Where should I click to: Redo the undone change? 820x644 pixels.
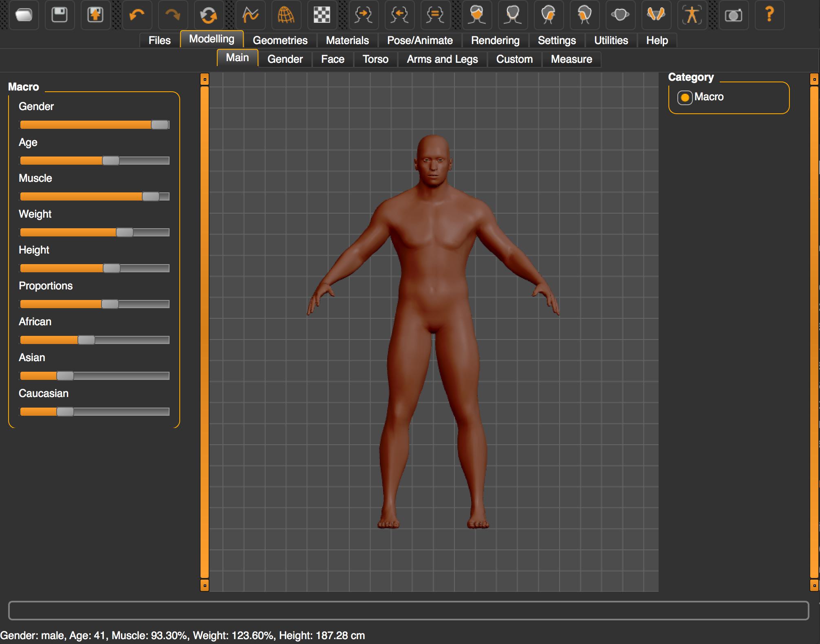coord(172,15)
